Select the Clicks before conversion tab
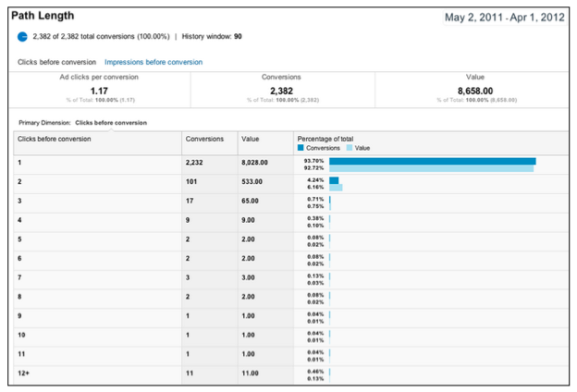 coord(55,62)
